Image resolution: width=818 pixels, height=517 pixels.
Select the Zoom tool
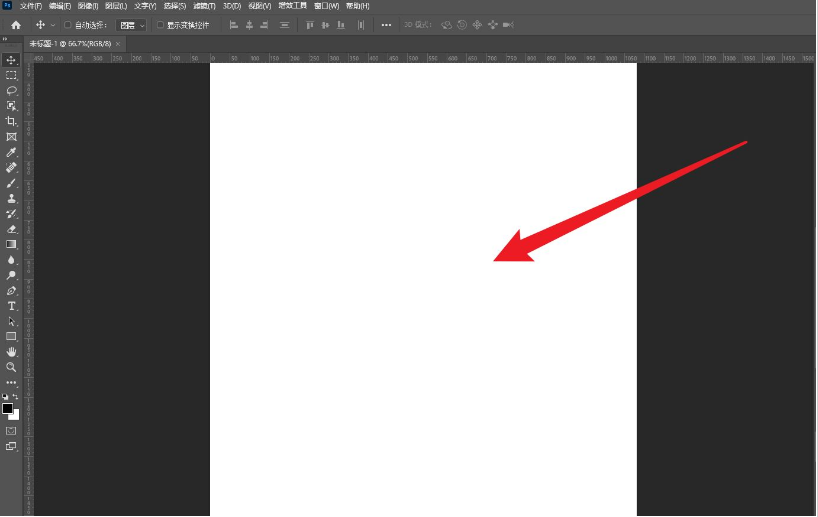click(11, 367)
